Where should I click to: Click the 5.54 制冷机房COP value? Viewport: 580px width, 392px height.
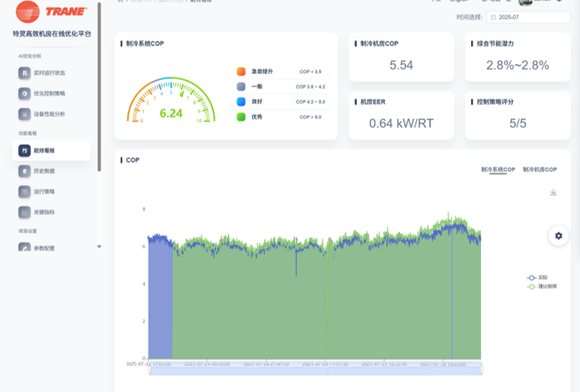pos(401,65)
